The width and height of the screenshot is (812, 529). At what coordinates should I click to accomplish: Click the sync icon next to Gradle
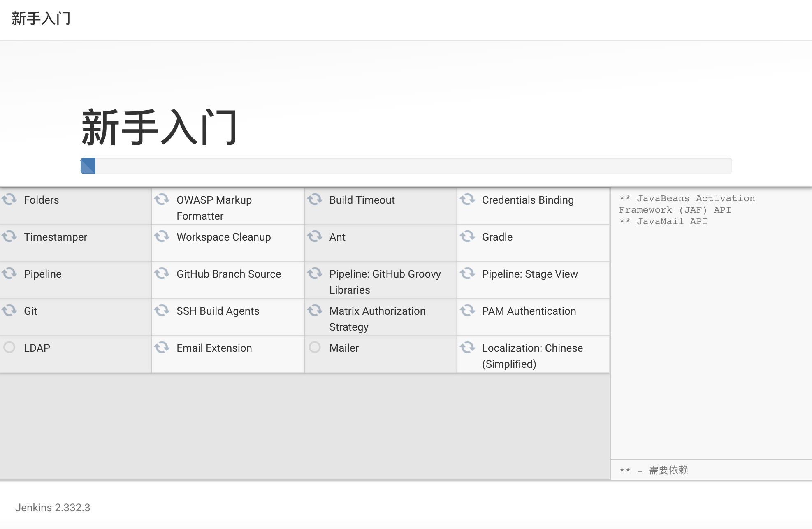[x=467, y=237]
